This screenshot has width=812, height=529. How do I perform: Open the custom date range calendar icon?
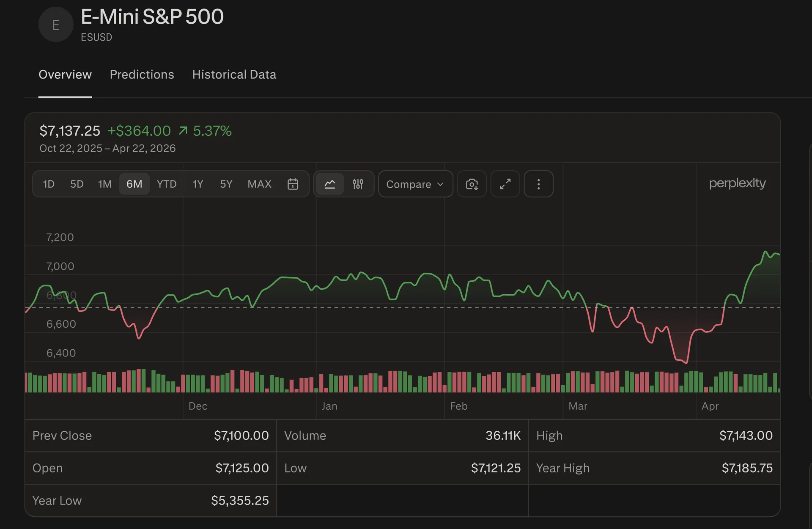coord(293,184)
